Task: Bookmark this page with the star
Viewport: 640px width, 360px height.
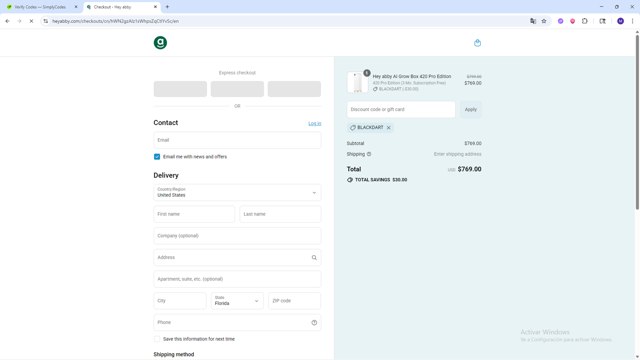Action: pos(544,21)
